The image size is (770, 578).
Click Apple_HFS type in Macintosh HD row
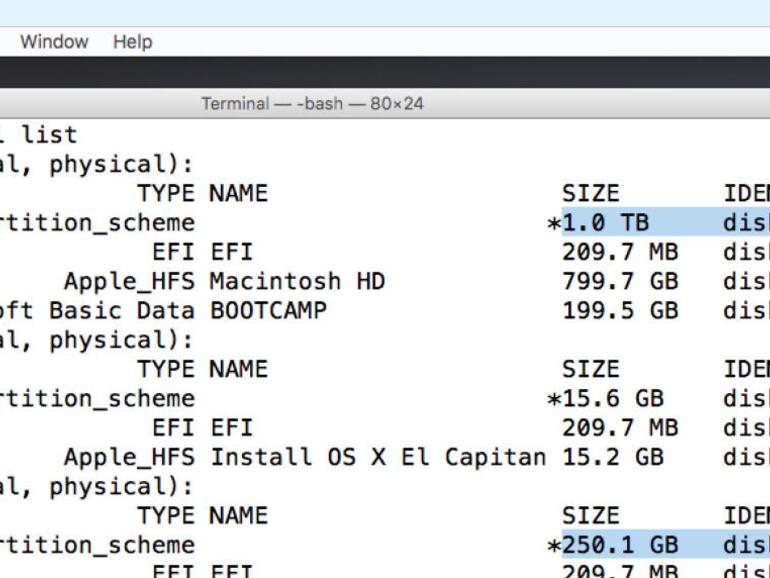130,281
